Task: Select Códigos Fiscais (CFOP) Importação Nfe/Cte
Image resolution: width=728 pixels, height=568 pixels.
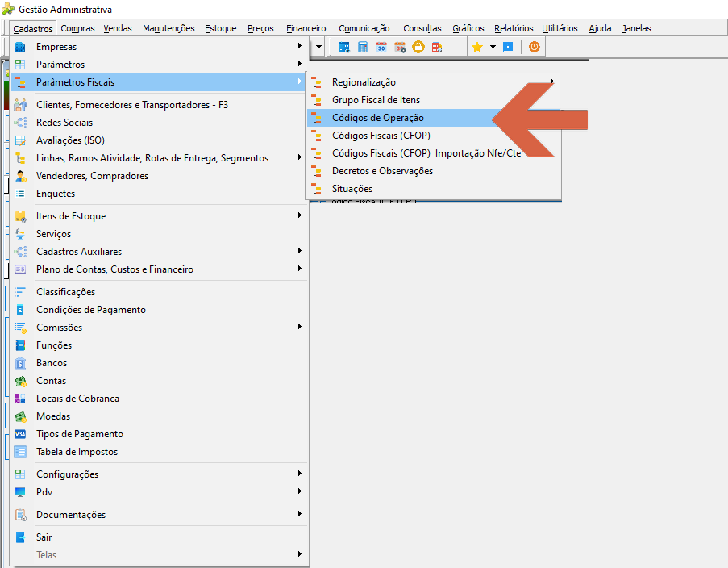Action: 434,153
